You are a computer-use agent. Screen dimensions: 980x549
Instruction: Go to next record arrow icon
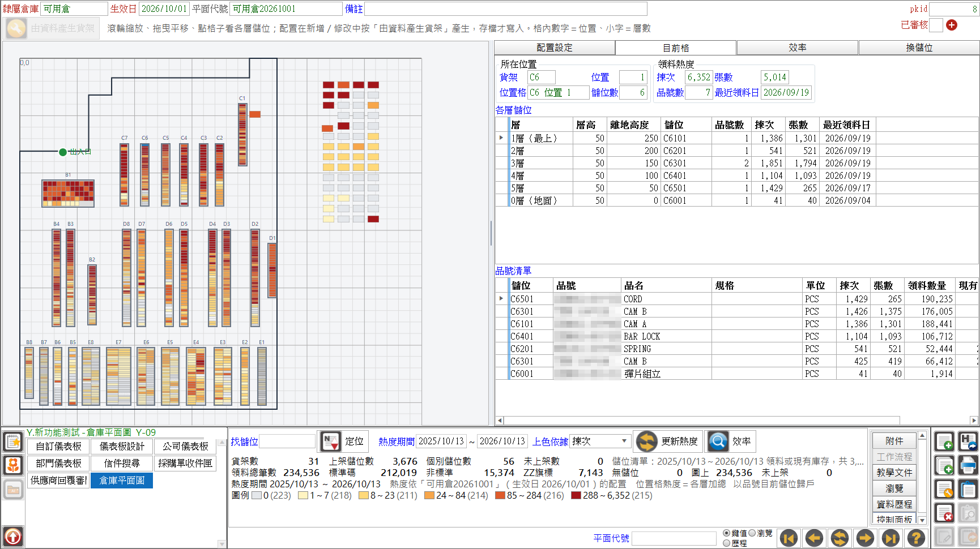[865, 538]
